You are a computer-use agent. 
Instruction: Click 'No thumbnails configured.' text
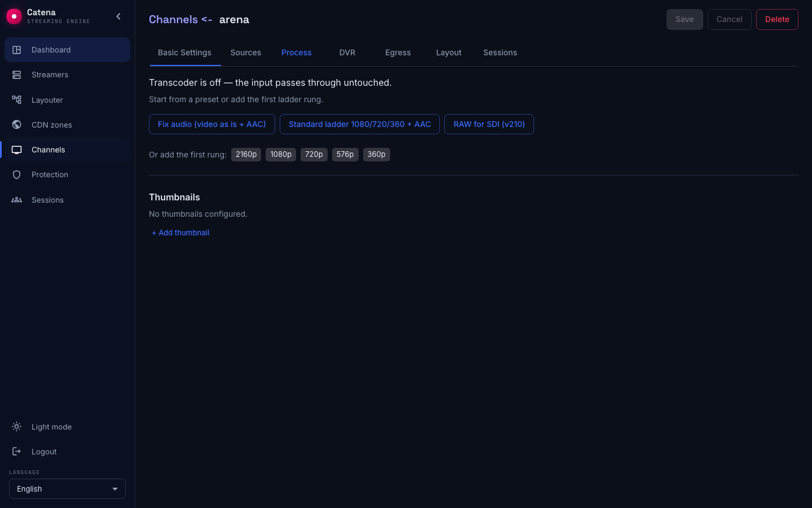tap(198, 214)
